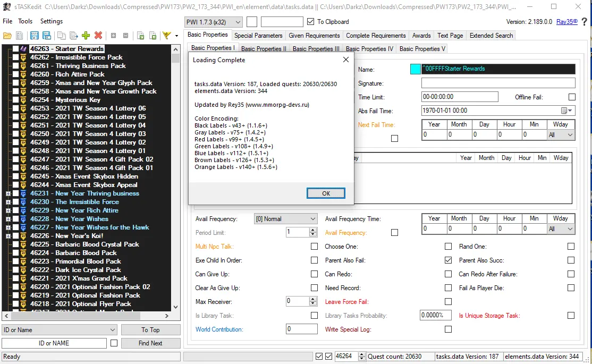Open the Tools menu
592x364 pixels.
click(x=26, y=21)
